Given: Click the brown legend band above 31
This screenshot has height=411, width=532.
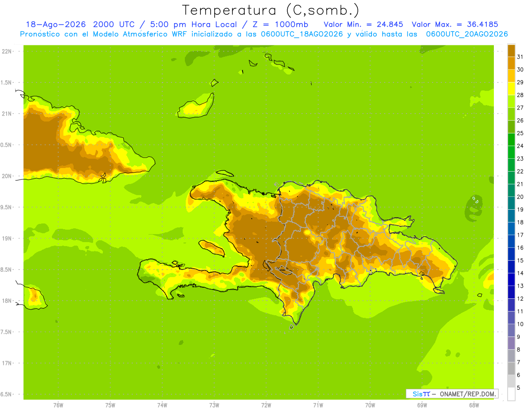Looking at the screenshot, I should click(511, 51).
